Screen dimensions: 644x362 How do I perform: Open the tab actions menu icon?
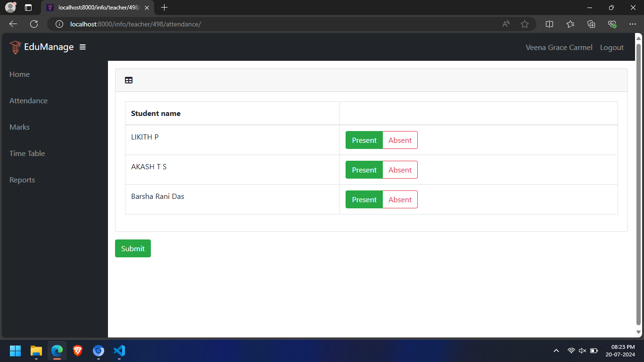point(28,8)
